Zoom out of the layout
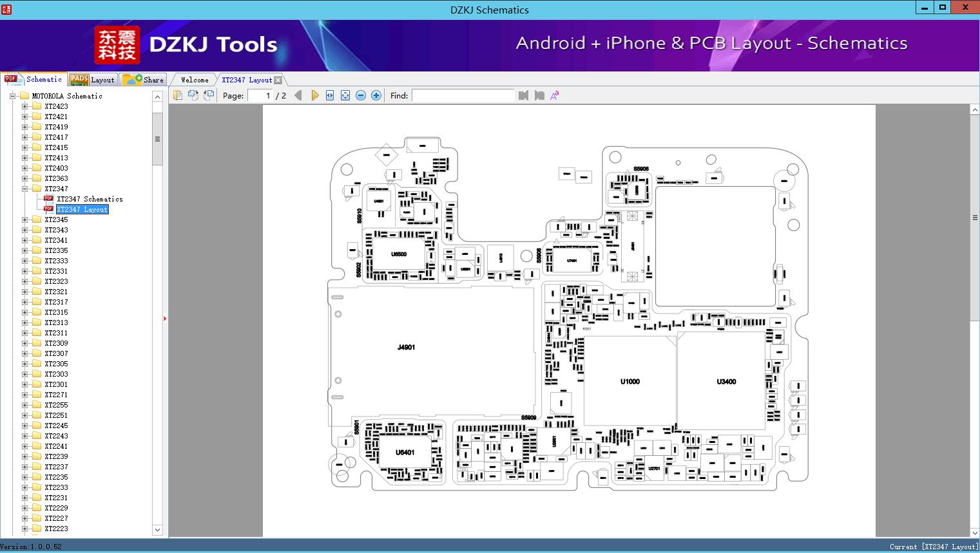Screen dimensions: 980x553 pyautogui.click(x=361, y=95)
